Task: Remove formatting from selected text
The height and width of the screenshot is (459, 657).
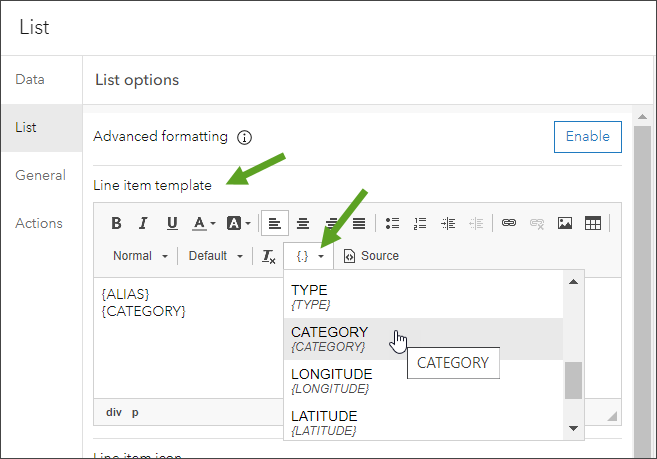Action: click(x=268, y=256)
